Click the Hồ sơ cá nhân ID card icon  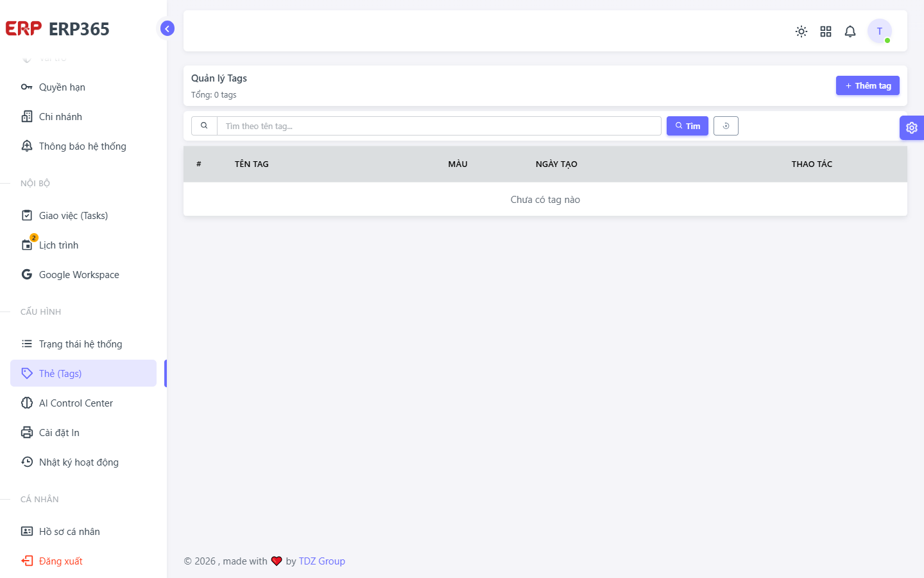[27, 532]
